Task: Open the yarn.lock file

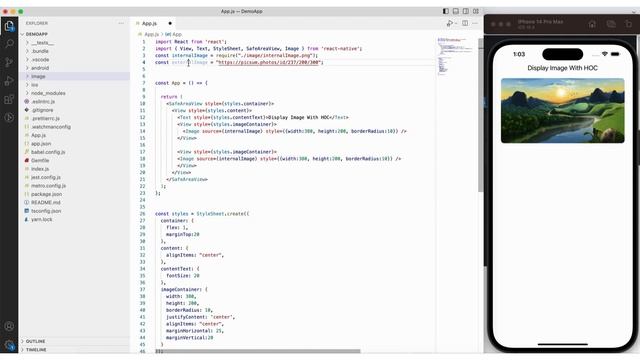Action: pos(42,219)
